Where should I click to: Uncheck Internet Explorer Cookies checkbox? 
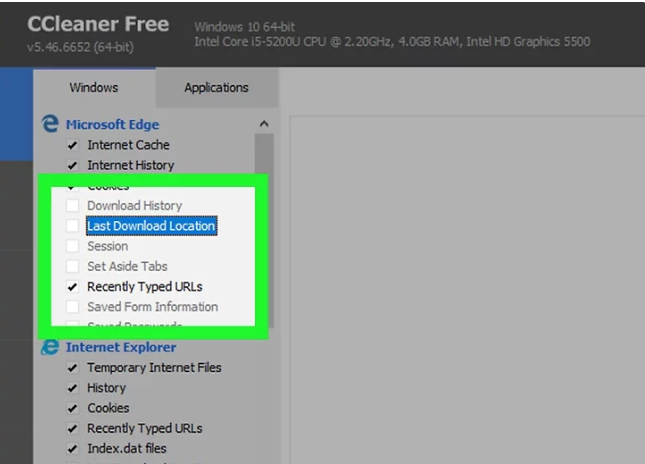coord(72,408)
